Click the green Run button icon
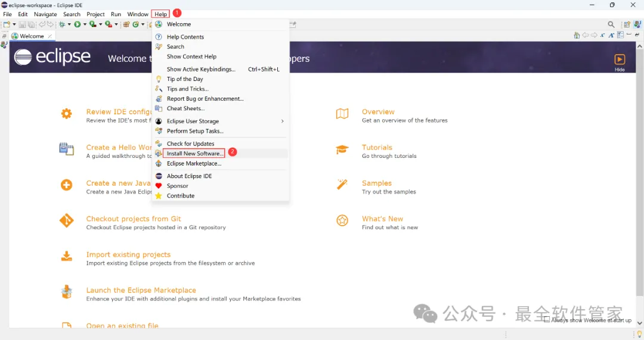The width and height of the screenshot is (644, 340). (x=77, y=24)
